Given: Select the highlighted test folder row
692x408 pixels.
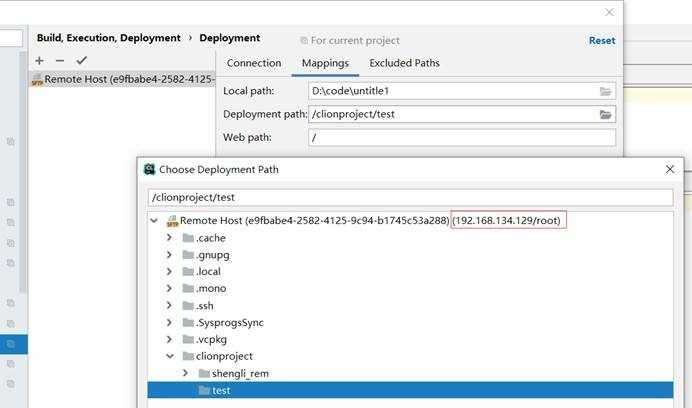Looking at the screenshot, I should tap(410, 391).
